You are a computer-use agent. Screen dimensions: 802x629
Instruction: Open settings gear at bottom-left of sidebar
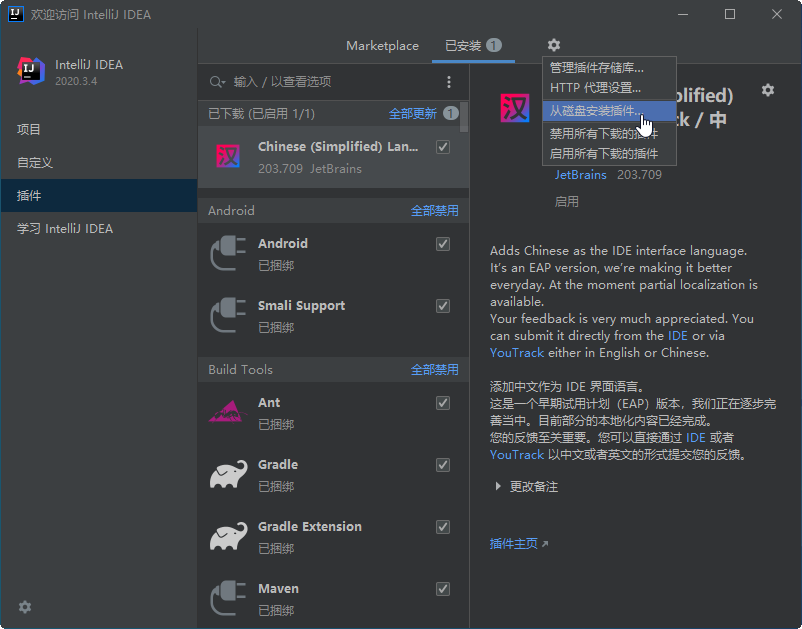click(25, 606)
